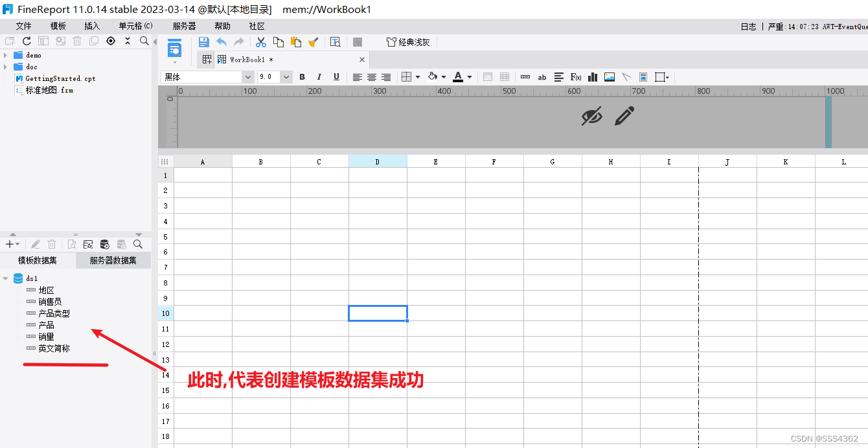
Task: Select 标准地图.frm in file tree
Action: [x=49, y=90]
